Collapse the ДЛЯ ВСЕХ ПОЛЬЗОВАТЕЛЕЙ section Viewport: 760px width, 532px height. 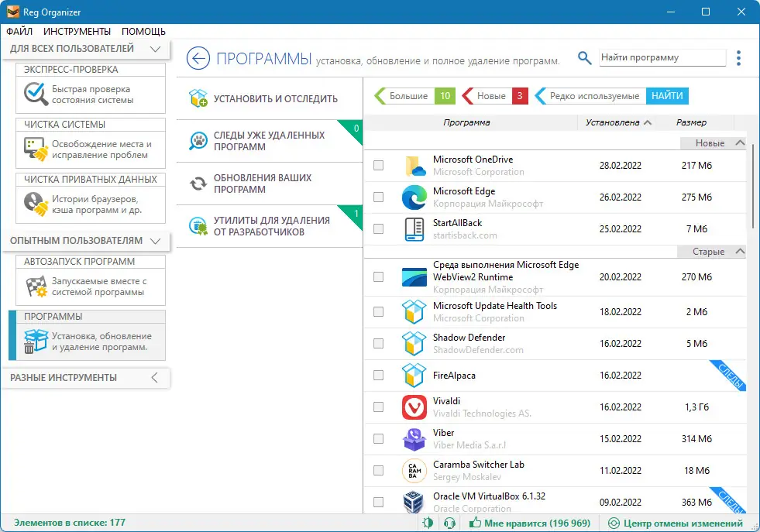click(x=155, y=49)
